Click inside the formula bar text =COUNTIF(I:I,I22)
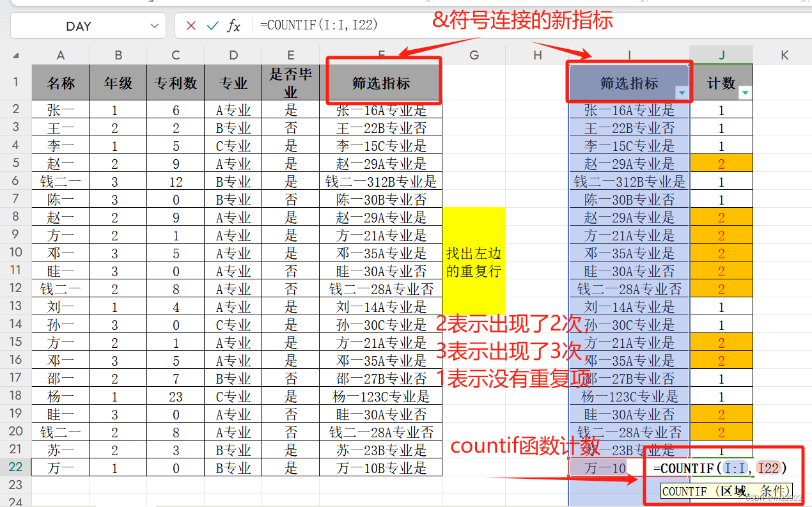This screenshot has width=812, height=507. coord(319,26)
